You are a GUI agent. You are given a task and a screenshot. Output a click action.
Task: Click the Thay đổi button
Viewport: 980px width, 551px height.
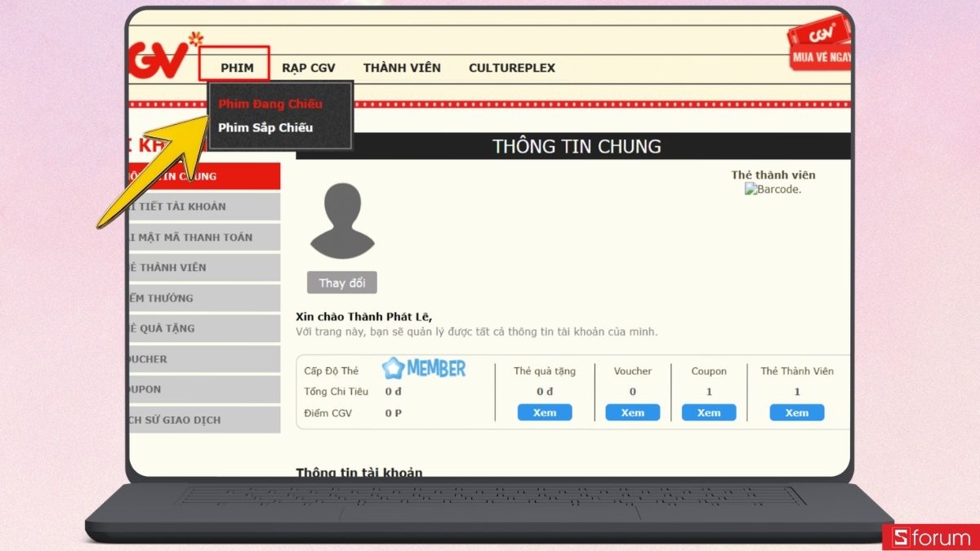coord(341,282)
